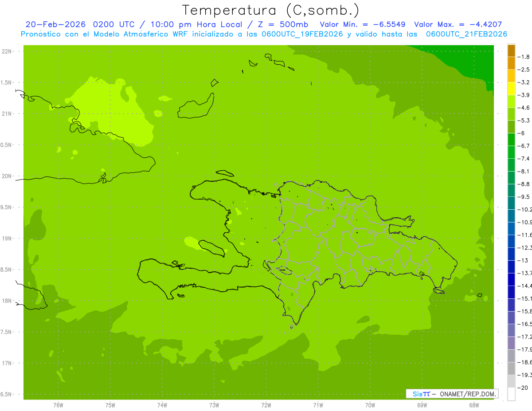Click the '68W' longitude label
The height and width of the screenshot is (411, 532).
[x=474, y=405]
